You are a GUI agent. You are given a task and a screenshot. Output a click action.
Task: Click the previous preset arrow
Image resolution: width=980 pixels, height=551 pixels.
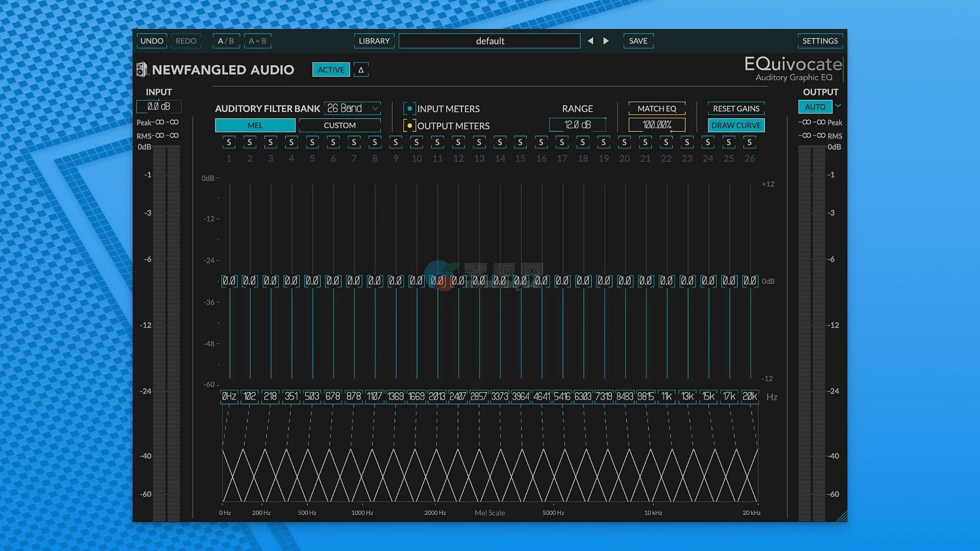(x=590, y=41)
